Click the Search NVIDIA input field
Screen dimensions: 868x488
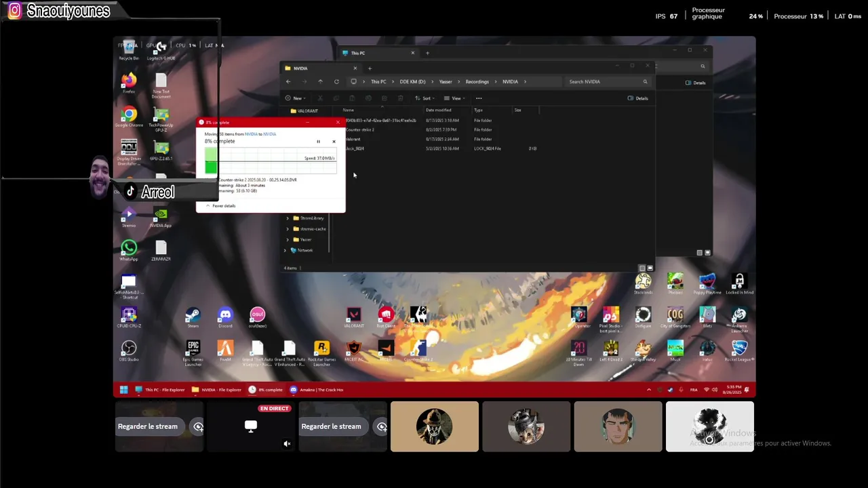click(x=607, y=81)
